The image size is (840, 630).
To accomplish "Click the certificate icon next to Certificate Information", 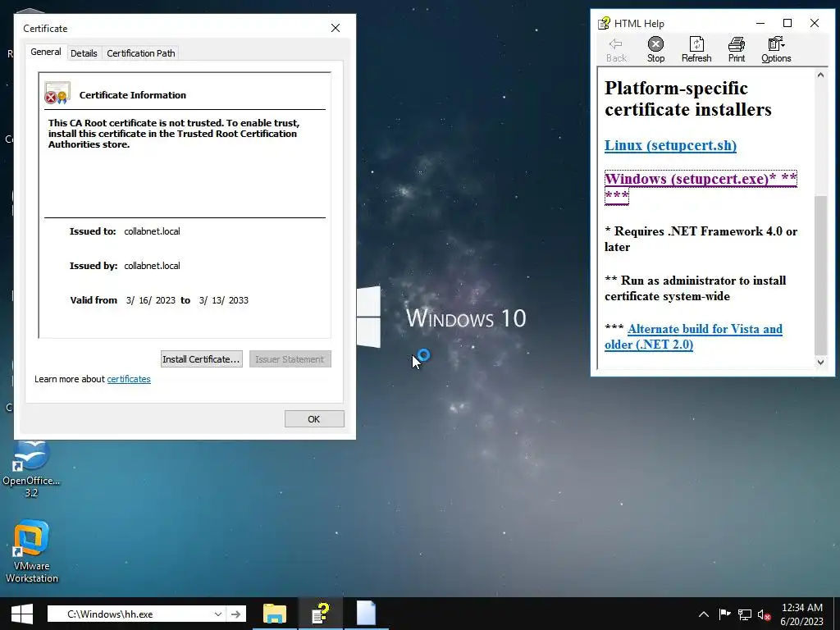I will (57, 93).
